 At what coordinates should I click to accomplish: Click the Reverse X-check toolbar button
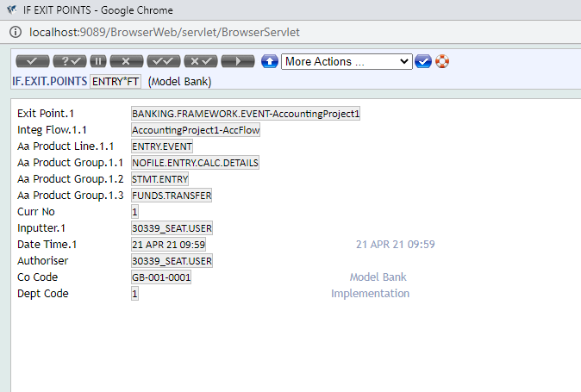pos(201,61)
